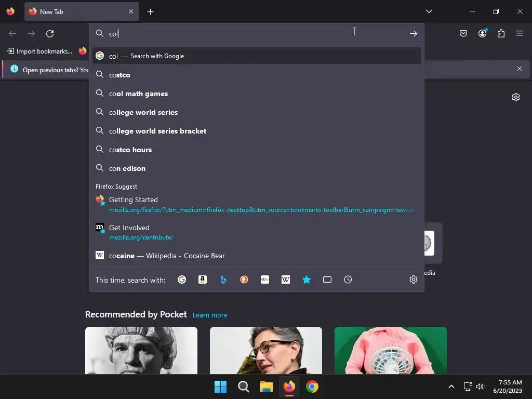Choose the 'college world series' suggestion
Viewport: 532px width, 399px height.
[257, 112]
